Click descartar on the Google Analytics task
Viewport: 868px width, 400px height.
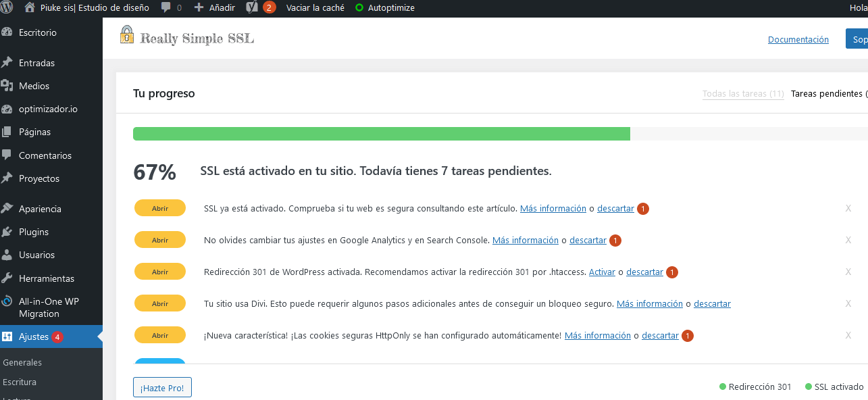click(588, 240)
